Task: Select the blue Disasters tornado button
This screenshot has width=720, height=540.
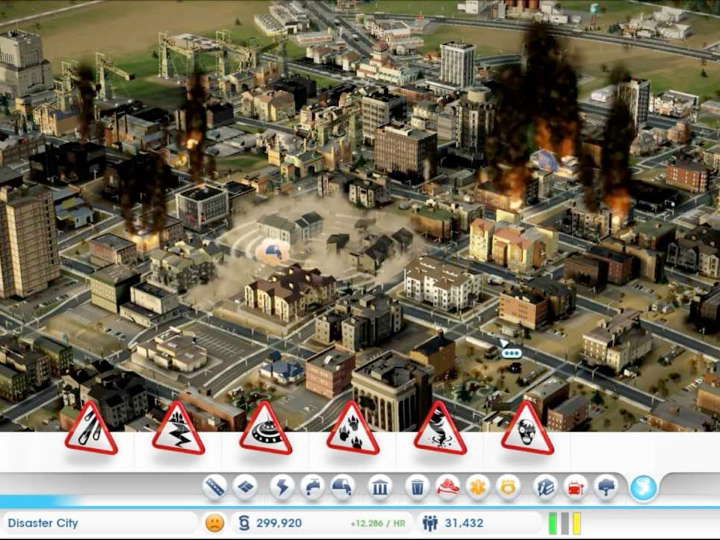Action: point(643,488)
